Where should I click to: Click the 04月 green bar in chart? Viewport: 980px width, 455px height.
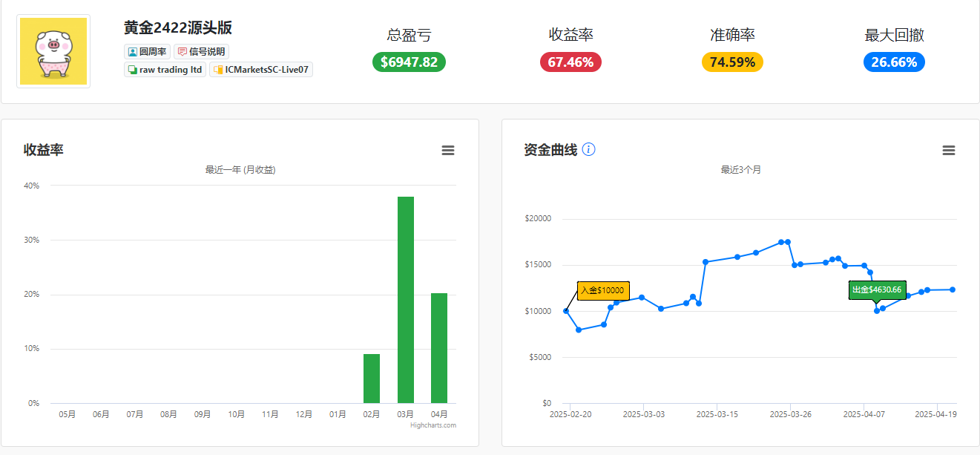439,348
